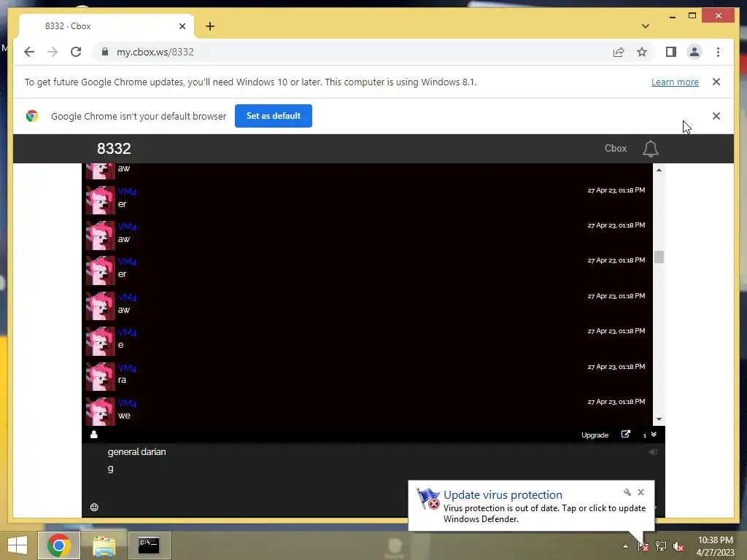747x560 pixels.
Task: Close the virus protection notification
Action: click(640, 492)
